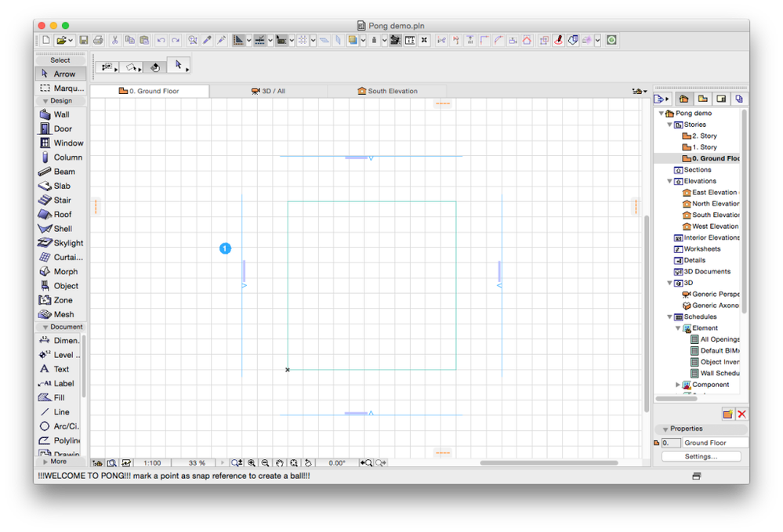Screen dimensions: 783x532
Task: Expand the Component schedule node
Action: (678, 385)
